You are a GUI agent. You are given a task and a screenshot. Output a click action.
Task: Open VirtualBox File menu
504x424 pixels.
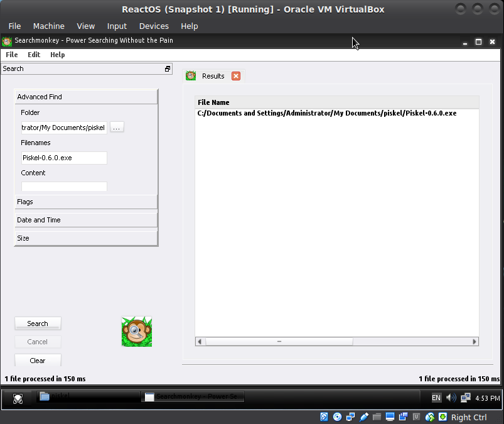[14, 26]
